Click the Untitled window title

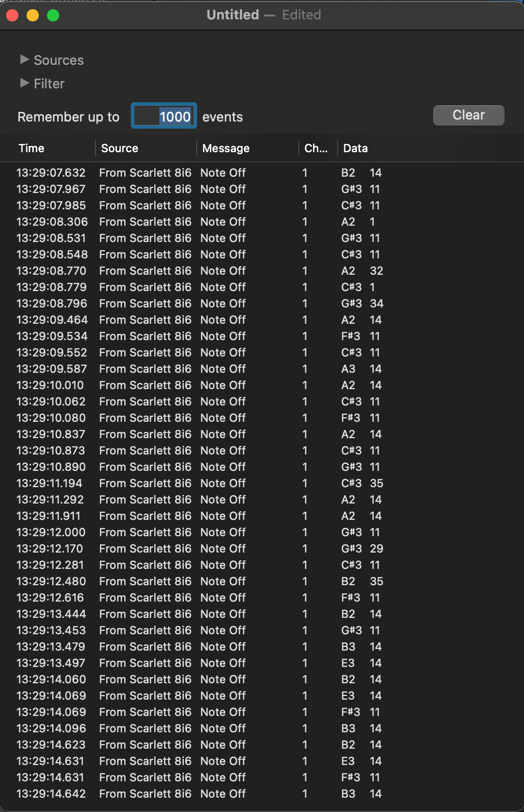[x=232, y=15]
